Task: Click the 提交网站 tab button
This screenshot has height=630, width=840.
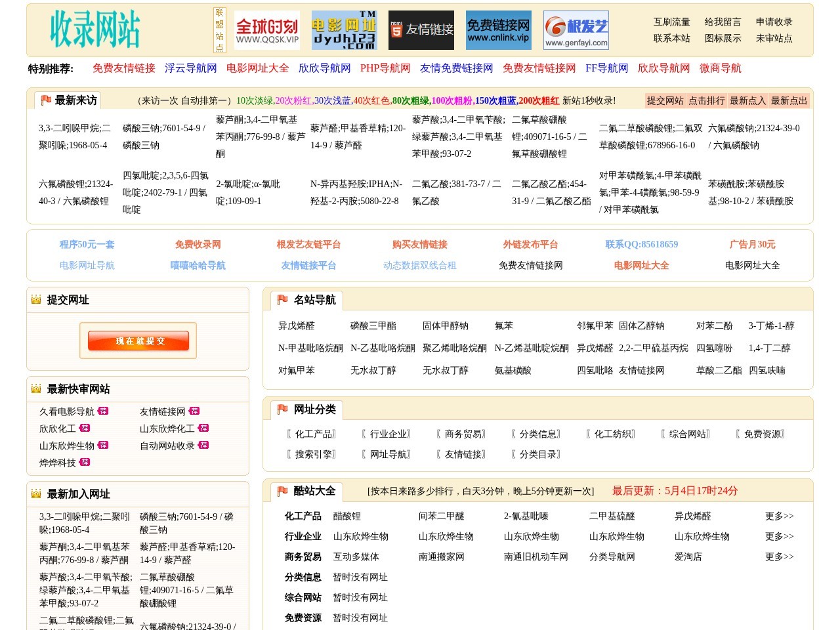Action: pos(665,100)
